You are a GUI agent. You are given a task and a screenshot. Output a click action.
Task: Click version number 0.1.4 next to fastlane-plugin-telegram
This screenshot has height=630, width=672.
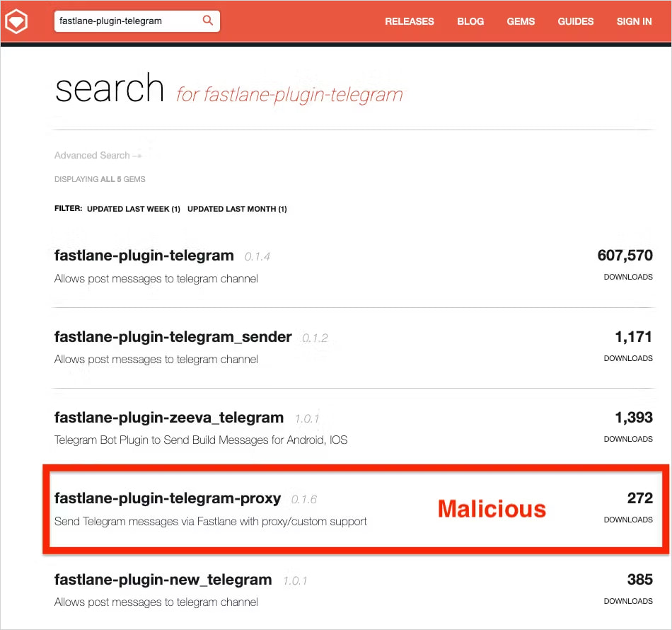pos(257,256)
